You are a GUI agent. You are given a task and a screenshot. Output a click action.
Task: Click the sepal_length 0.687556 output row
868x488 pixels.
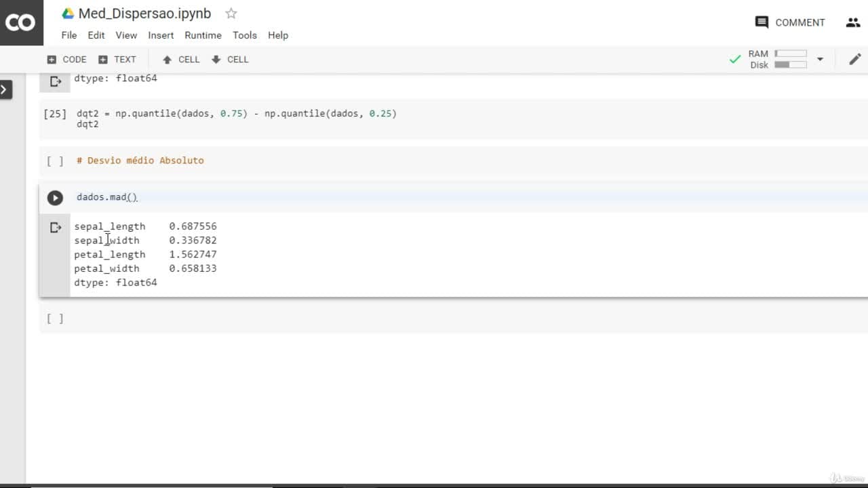tap(145, 226)
